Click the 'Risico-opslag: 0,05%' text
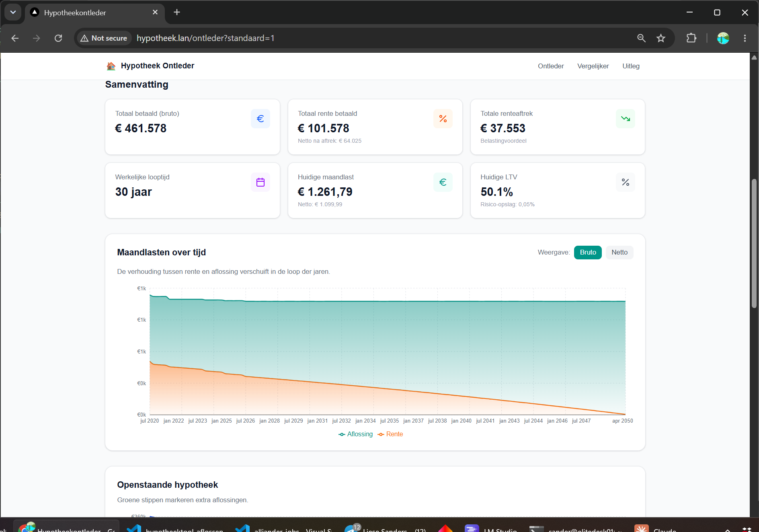 (x=507, y=204)
